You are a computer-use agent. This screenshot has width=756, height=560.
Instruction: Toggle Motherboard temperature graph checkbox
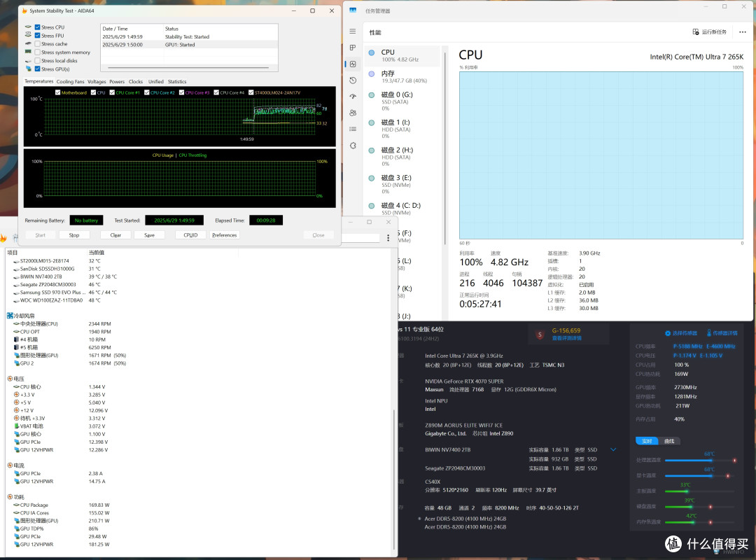pos(58,92)
